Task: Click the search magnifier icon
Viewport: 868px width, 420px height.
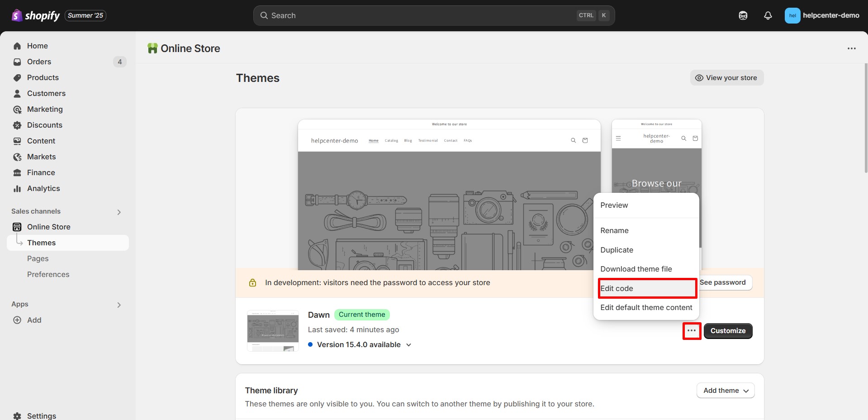Action: point(264,15)
